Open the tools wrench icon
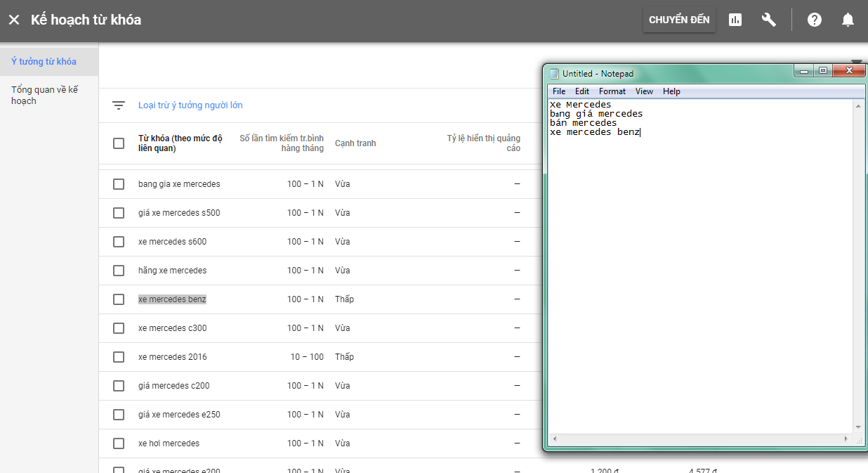 (x=769, y=20)
